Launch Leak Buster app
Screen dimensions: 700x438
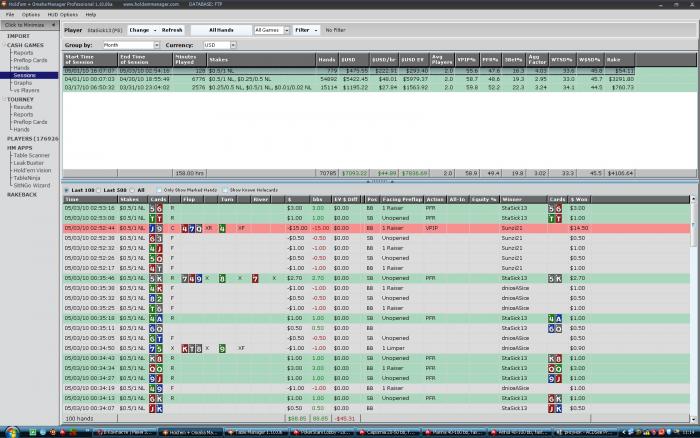[29, 163]
